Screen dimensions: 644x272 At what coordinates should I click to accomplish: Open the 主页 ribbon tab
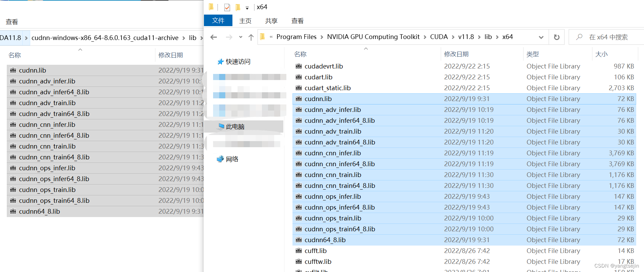(x=245, y=21)
